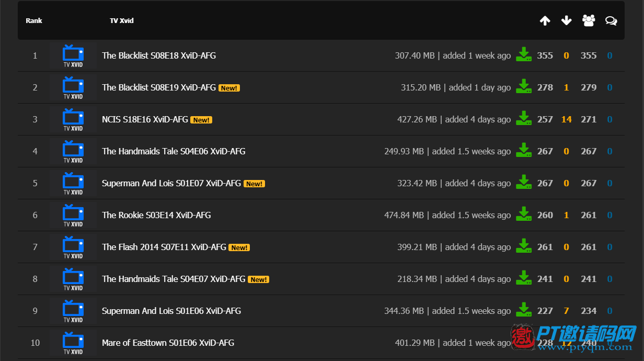Image resolution: width=644 pixels, height=361 pixels.
Task: Click rank number 10 in Mare of Easttown row
Action: [x=35, y=343]
